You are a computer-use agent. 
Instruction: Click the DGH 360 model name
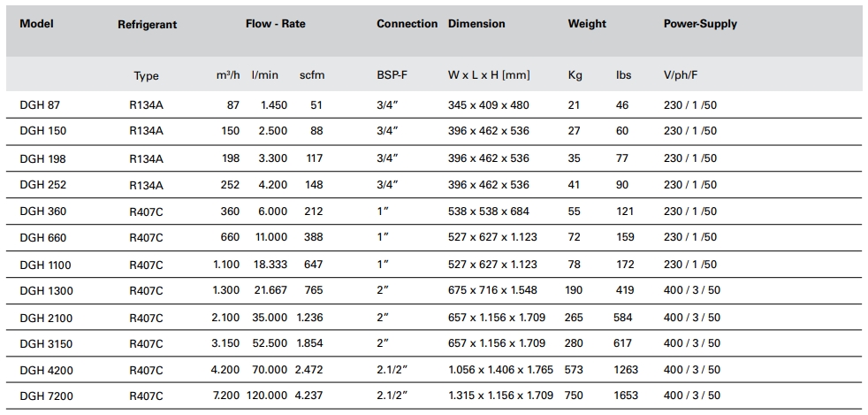(42, 211)
